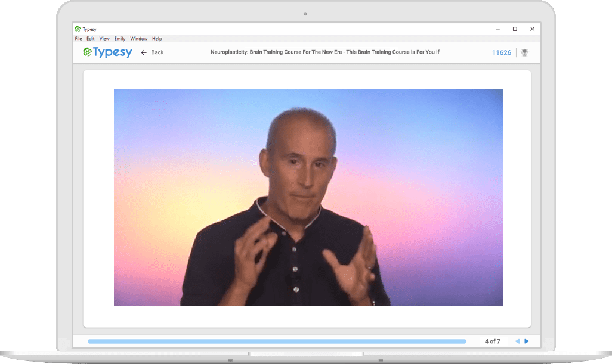The width and height of the screenshot is (612, 364).
Task: Open the Emily menu
Action: (120, 39)
